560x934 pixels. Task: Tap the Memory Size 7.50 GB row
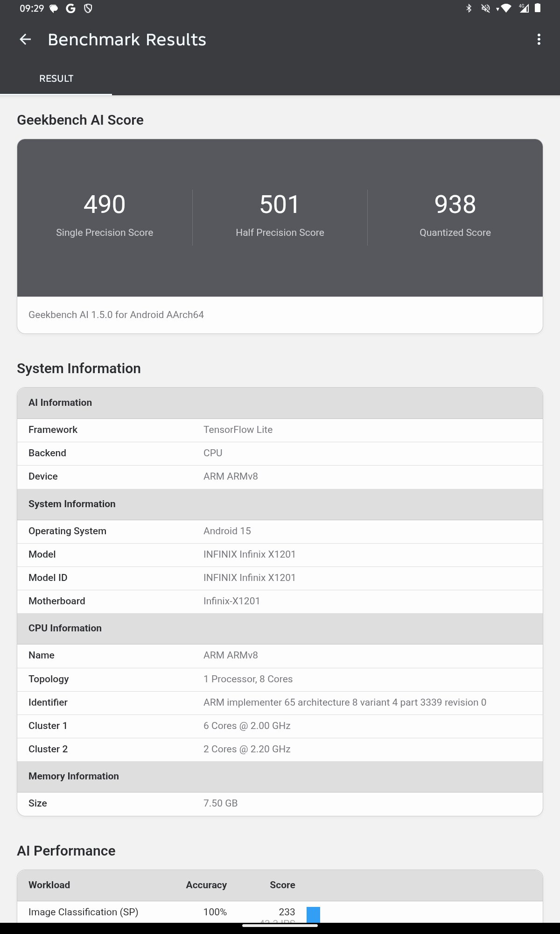tap(280, 803)
